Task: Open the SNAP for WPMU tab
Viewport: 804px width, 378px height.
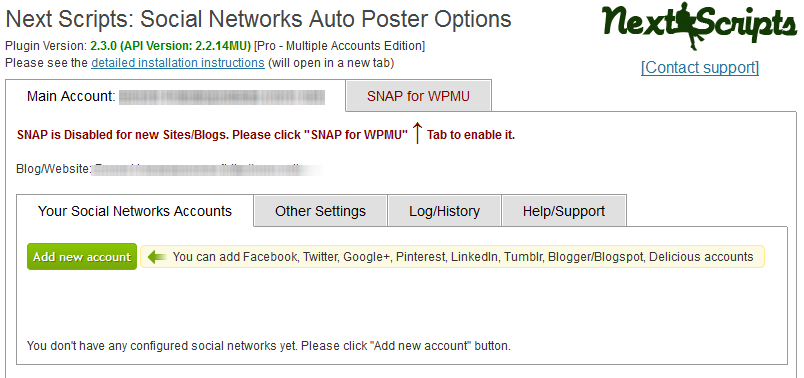Action: (x=418, y=96)
